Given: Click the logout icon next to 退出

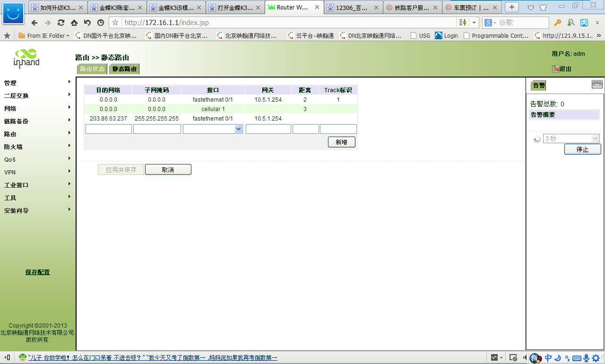Looking at the screenshot, I should coord(556,69).
